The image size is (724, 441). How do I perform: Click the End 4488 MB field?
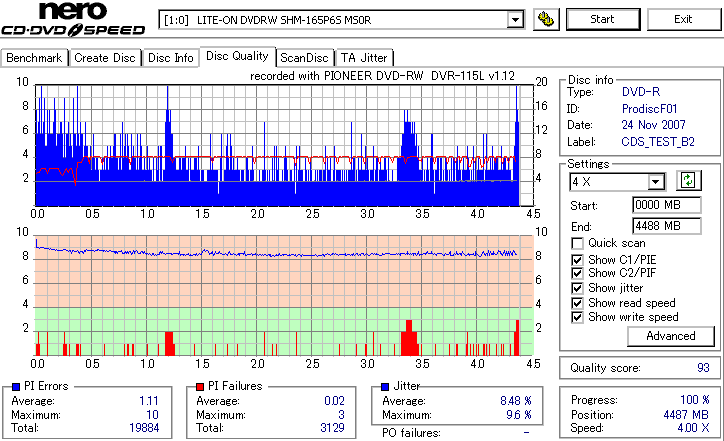pos(666,226)
